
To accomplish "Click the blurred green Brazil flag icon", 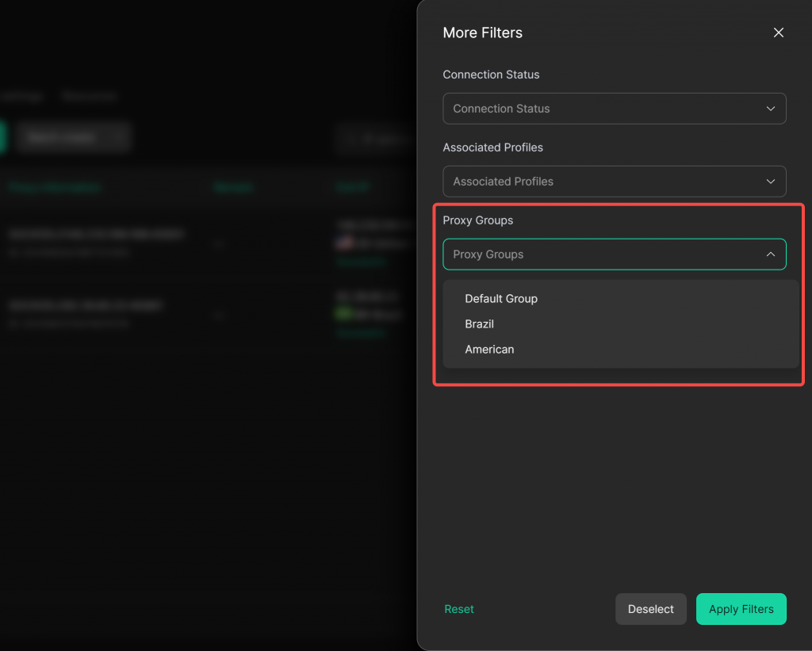I will [343, 314].
